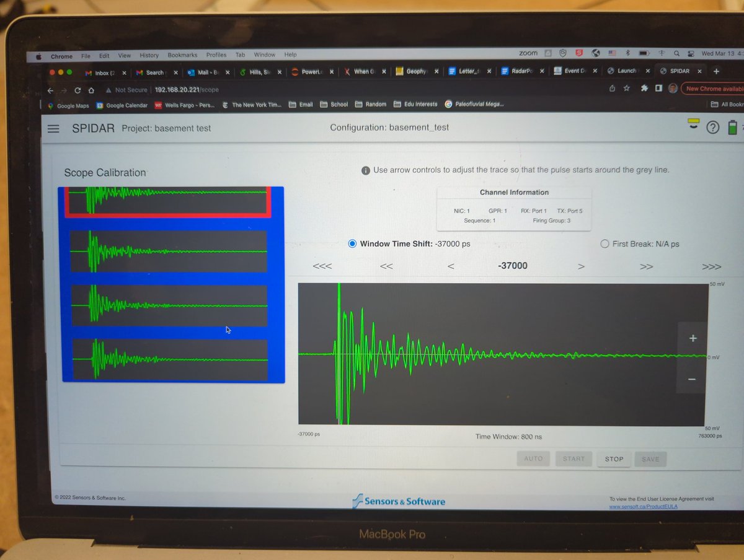Image resolution: width=744 pixels, height=560 pixels.
Task: Select the first red-outlined trace thumbnail
Action: click(168, 202)
